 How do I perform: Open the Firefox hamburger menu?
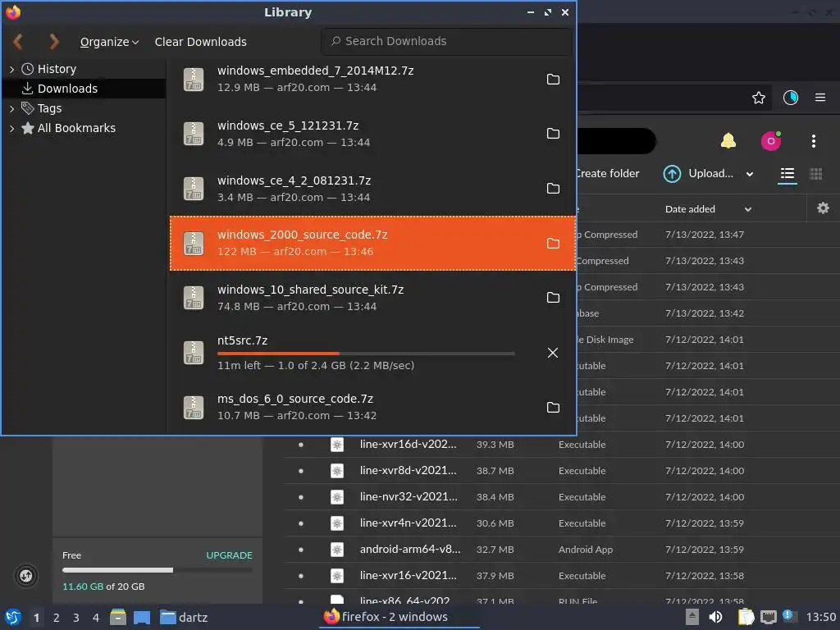[820, 98]
